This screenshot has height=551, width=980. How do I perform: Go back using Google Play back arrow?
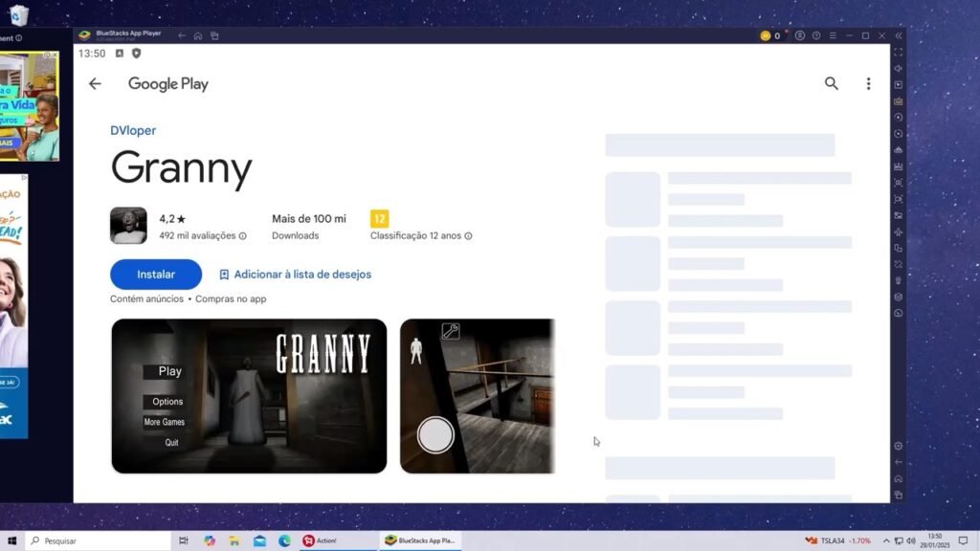(x=95, y=84)
